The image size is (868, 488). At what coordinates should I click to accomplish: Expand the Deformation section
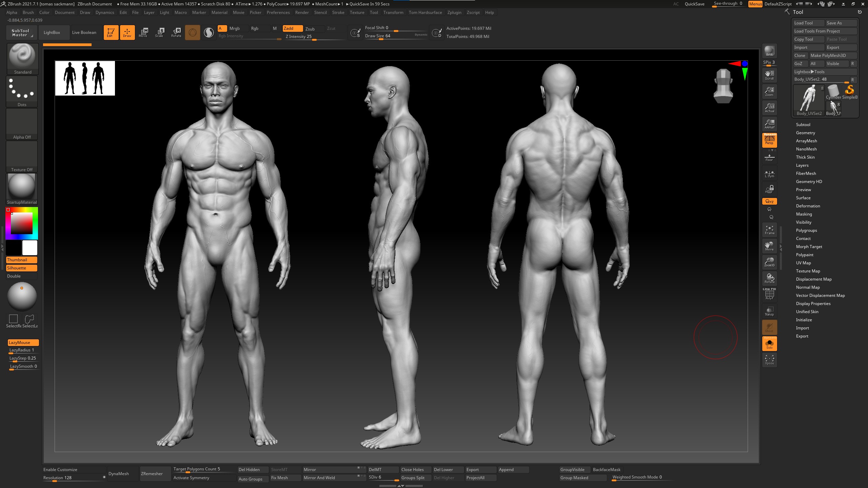(x=808, y=206)
